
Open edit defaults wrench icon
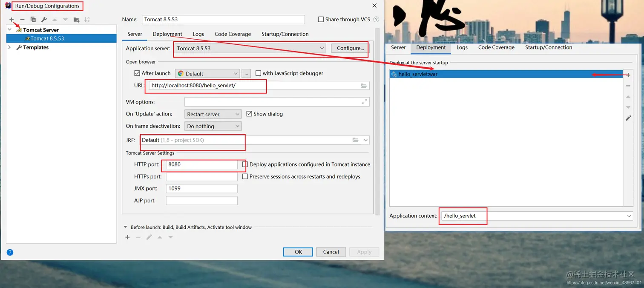click(x=44, y=20)
